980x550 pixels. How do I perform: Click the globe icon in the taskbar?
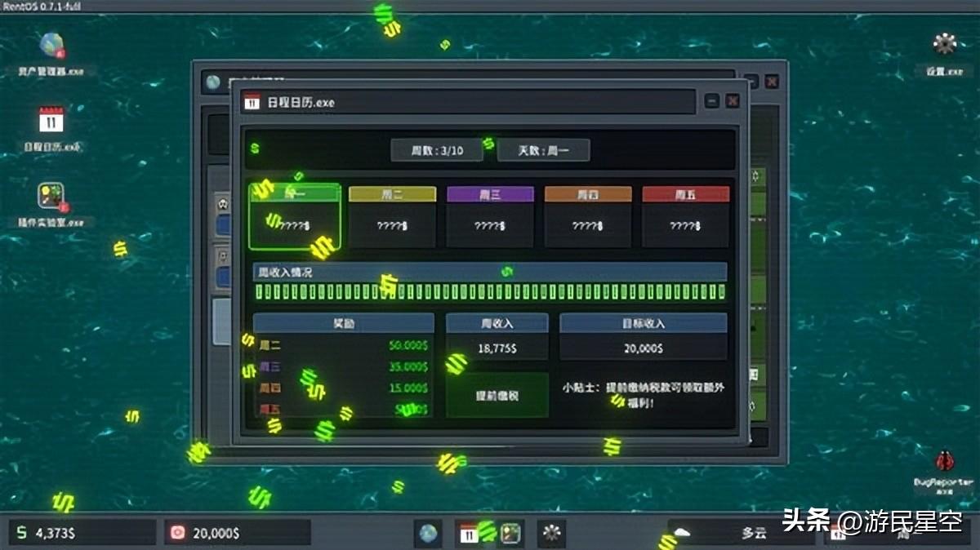[429, 533]
